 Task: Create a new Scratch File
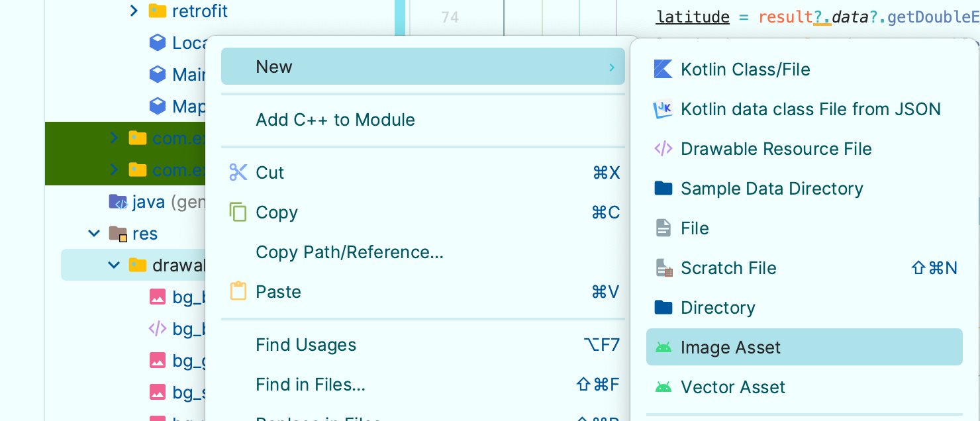(804, 268)
